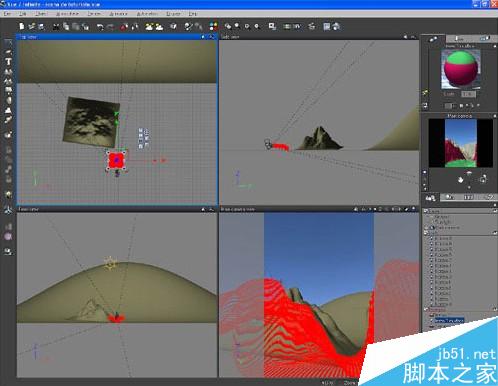Switch to the middle tab of the object properties panel
498x386 pixels.
459,39
